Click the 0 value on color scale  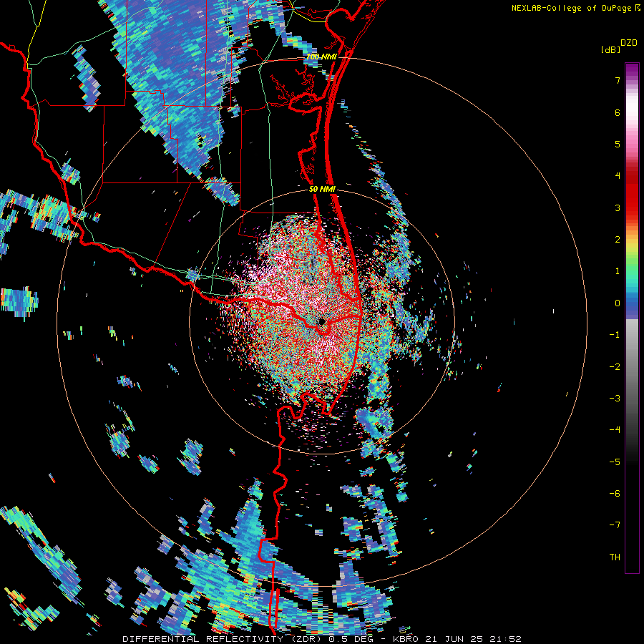click(618, 303)
